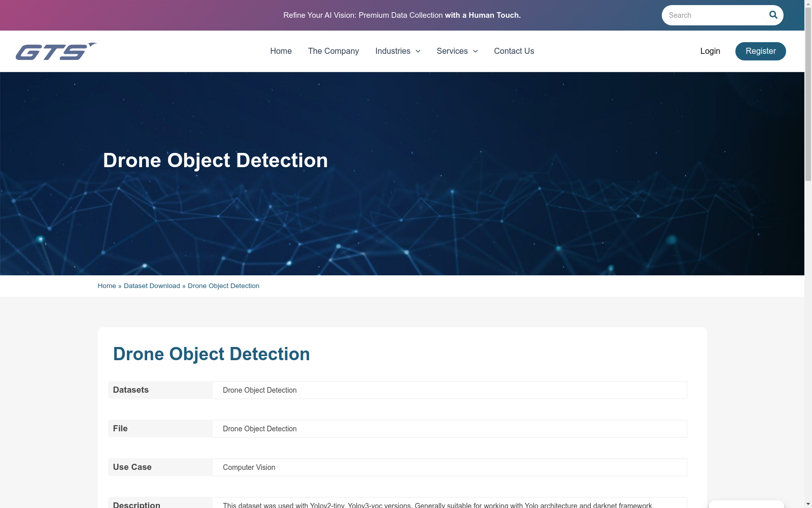Viewport: 812px width, 508px height.
Task: Follow the Home breadcrumb link
Action: (x=107, y=286)
